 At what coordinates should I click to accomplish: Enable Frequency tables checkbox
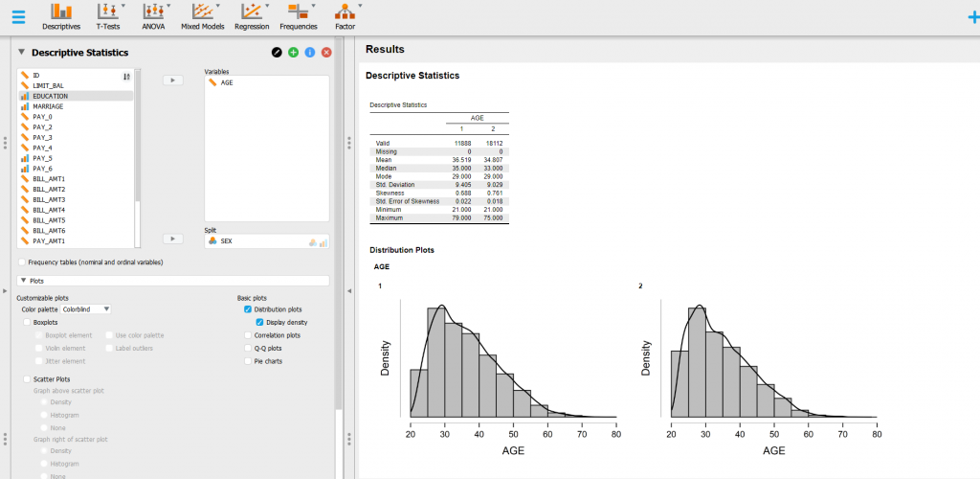point(23,262)
